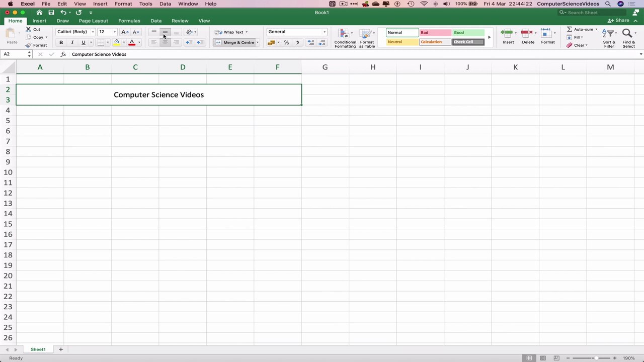The image size is (644, 362).
Task: Click the Format cells icon in ribbon
Action: click(x=546, y=33)
